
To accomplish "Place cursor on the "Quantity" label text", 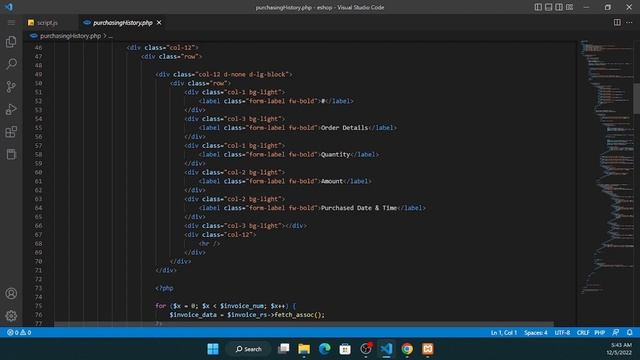I will point(336,155).
